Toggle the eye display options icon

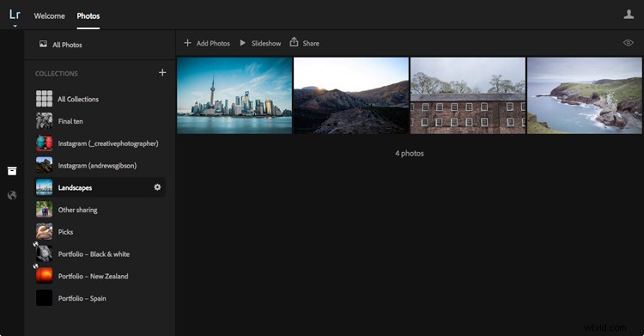coord(628,43)
